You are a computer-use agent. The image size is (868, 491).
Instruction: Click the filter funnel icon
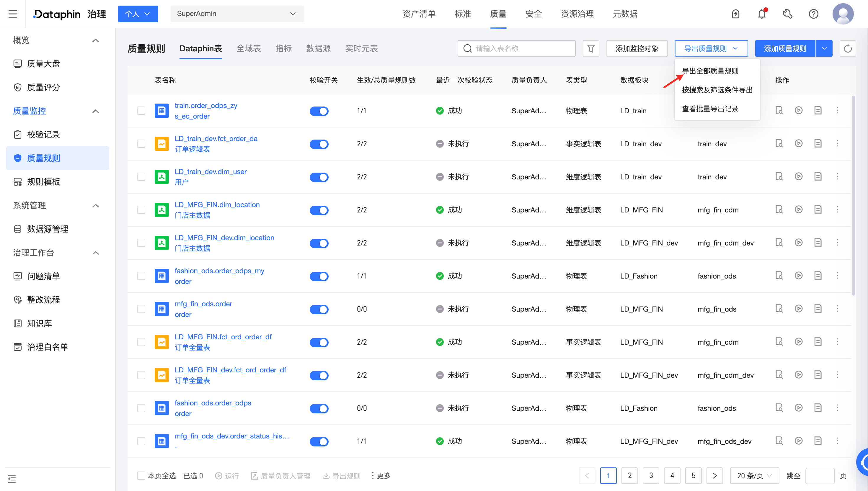point(591,49)
